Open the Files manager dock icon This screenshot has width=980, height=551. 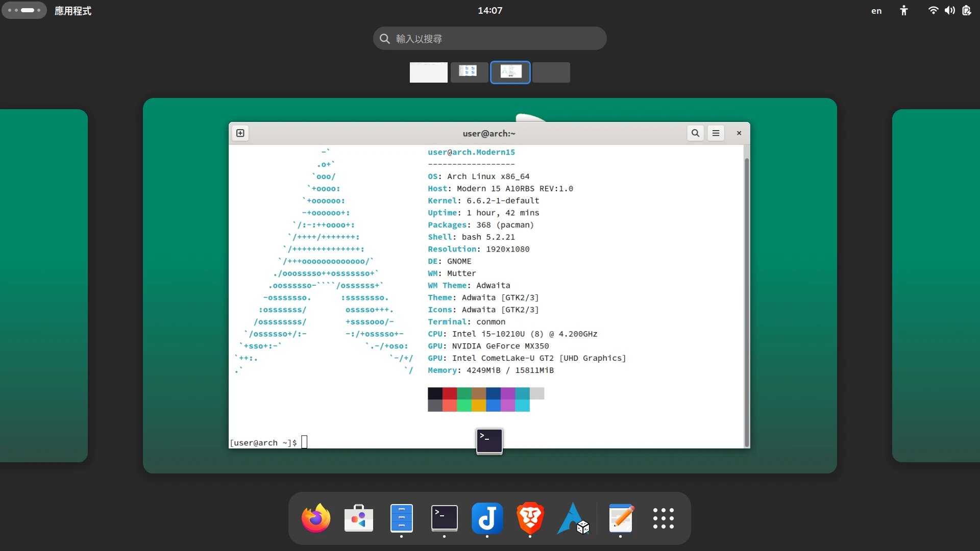pyautogui.click(x=401, y=518)
